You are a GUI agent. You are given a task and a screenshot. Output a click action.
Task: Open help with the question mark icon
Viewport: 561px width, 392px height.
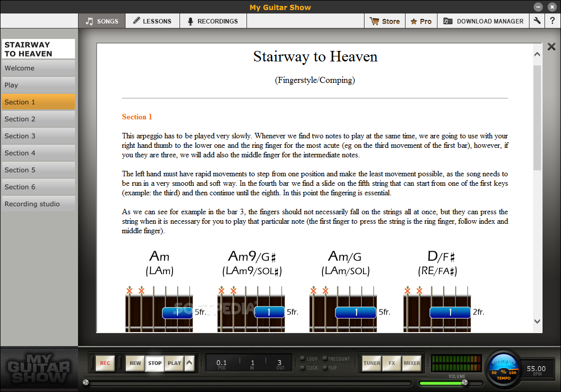(553, 21)
